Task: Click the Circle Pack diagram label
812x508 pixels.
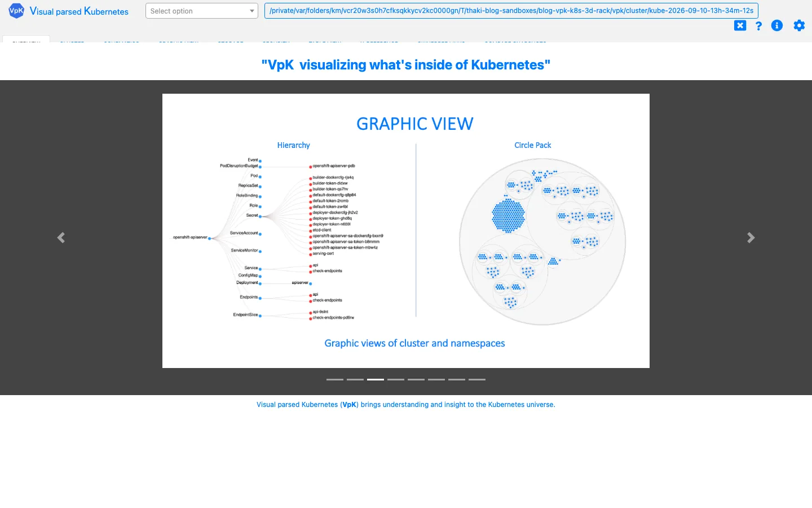Action: click(533, 145)
